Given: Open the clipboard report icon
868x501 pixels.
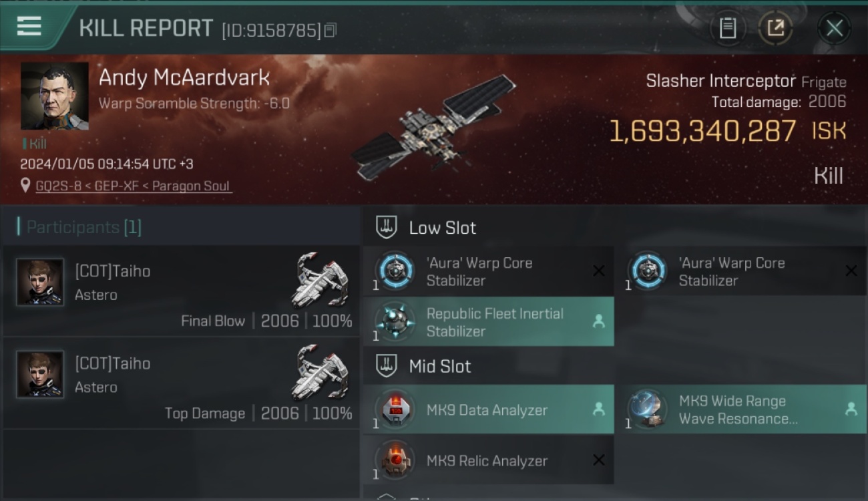Looking at the screenshot, I should [727, 28].
